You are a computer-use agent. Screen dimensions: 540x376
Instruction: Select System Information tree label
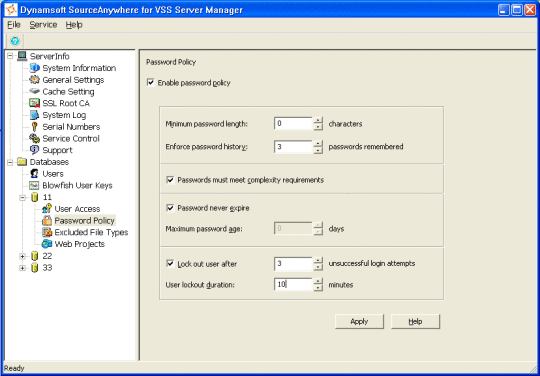click(x=79, y=68)
